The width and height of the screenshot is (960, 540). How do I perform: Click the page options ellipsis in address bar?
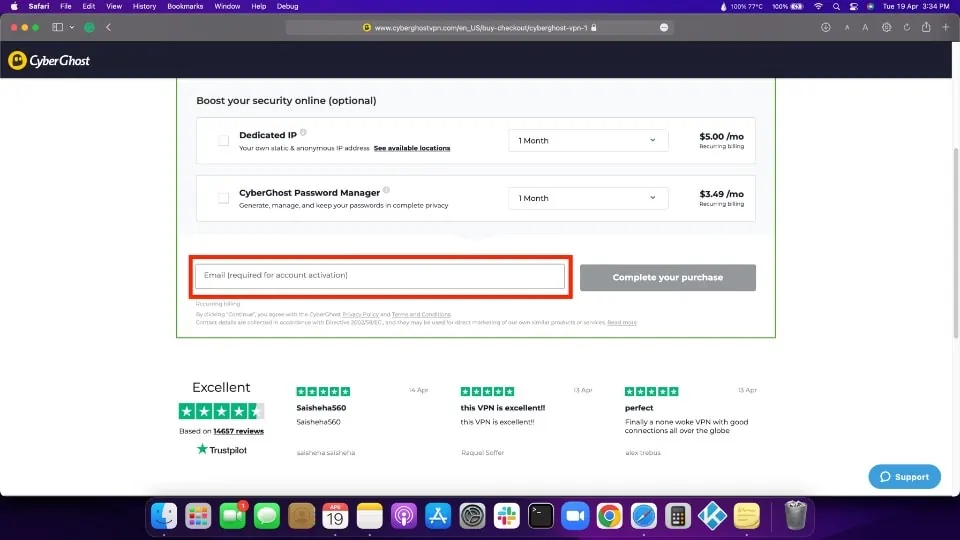(x=664, y=28)
